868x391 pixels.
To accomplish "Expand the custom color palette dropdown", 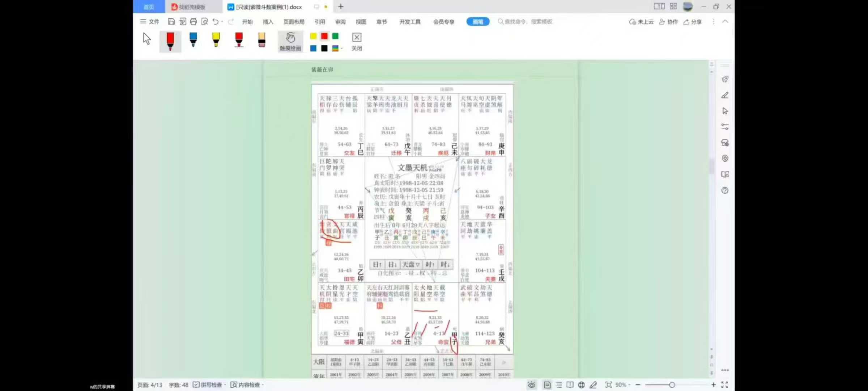I will click(x=342, y=49).
